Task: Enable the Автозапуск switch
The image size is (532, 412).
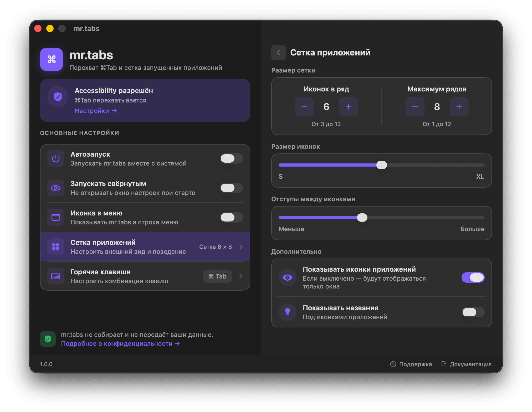Action: 231,158
